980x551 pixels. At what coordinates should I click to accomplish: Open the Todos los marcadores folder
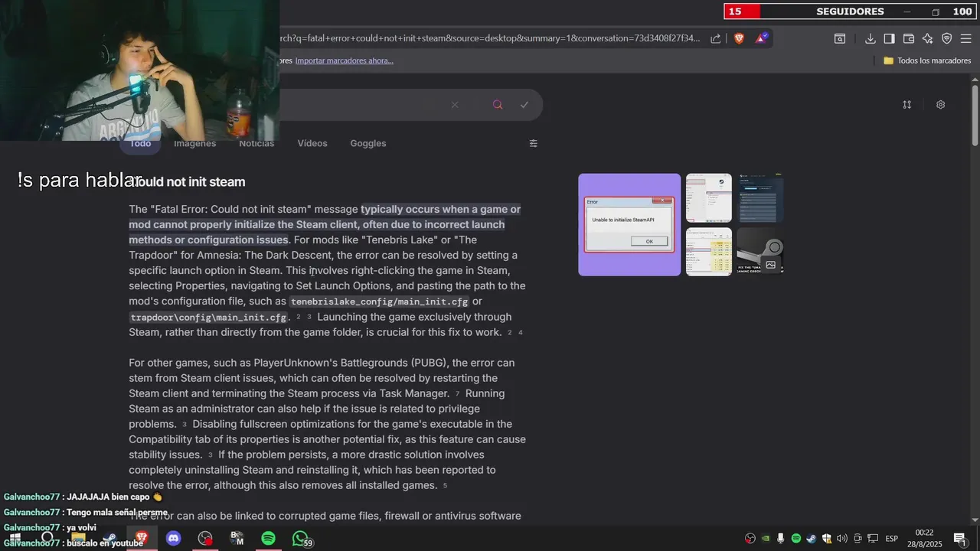pyautogui.click(x=927, y=60)
